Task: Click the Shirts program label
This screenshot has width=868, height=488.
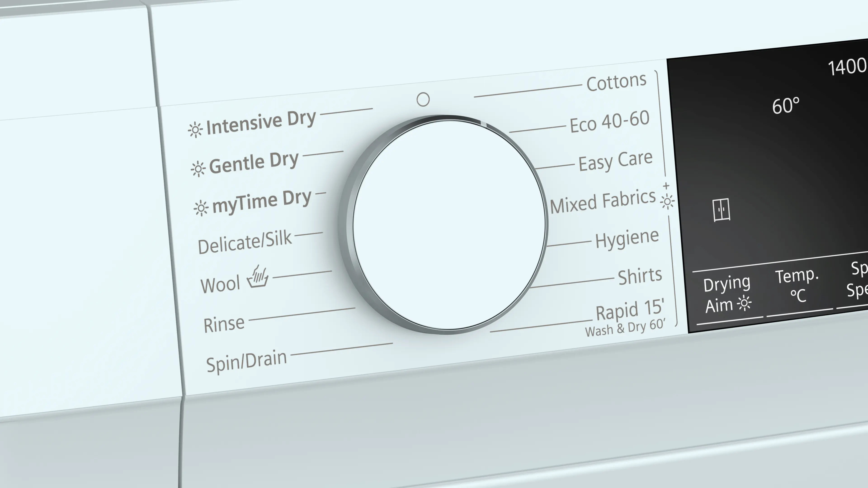Action: pos(639,276)
